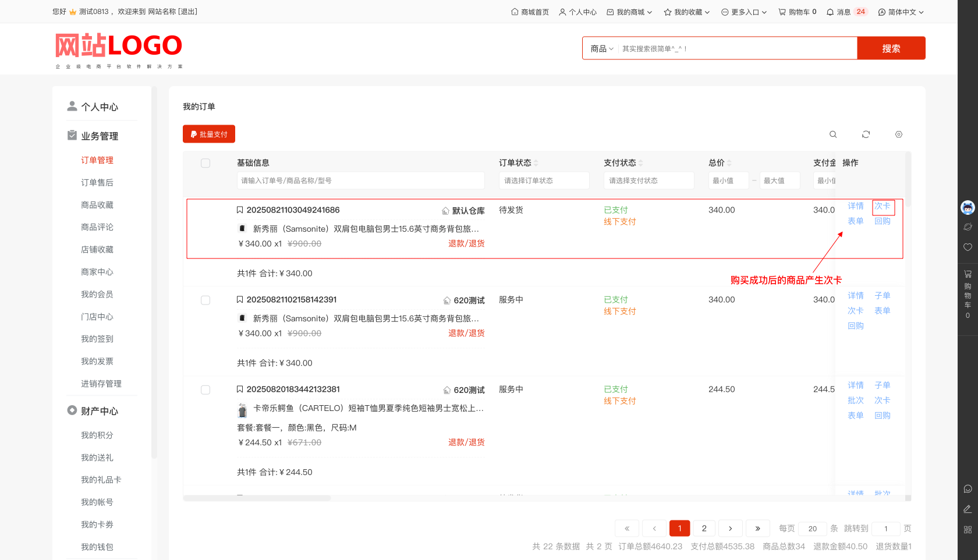The height and width of the screenshot is (560, 978).
Task: Go to 我的钱包 in the sidebar
Action: [97, 547]
